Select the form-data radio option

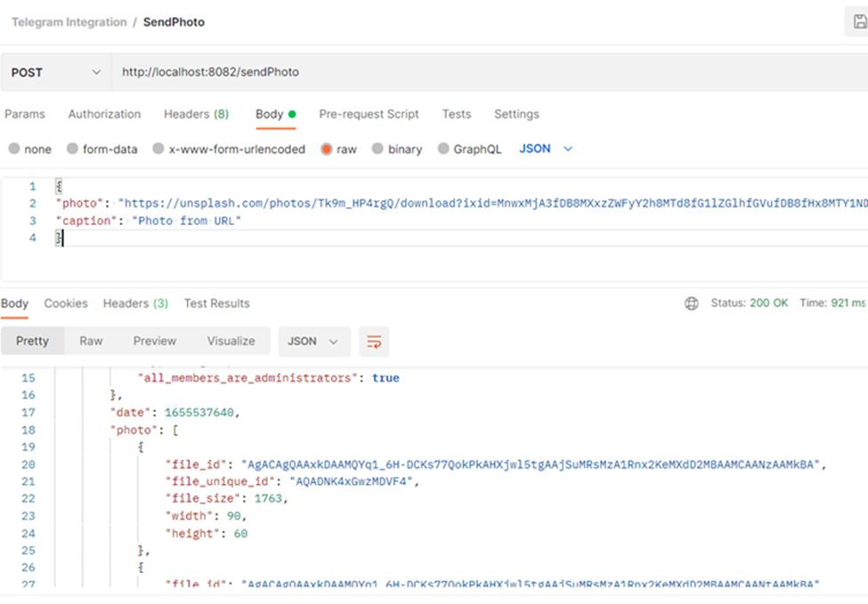coord(73,149)
